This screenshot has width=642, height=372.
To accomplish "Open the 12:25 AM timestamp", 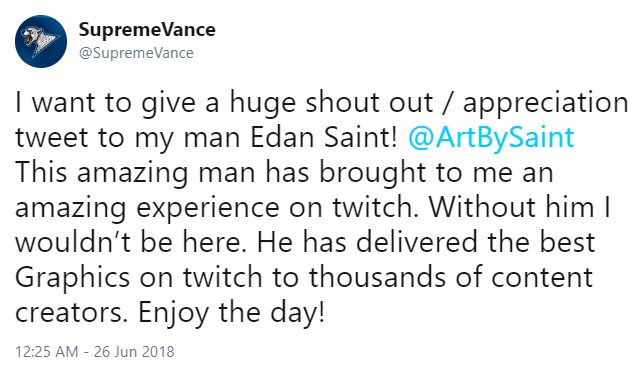I will (x=47, y=352).
